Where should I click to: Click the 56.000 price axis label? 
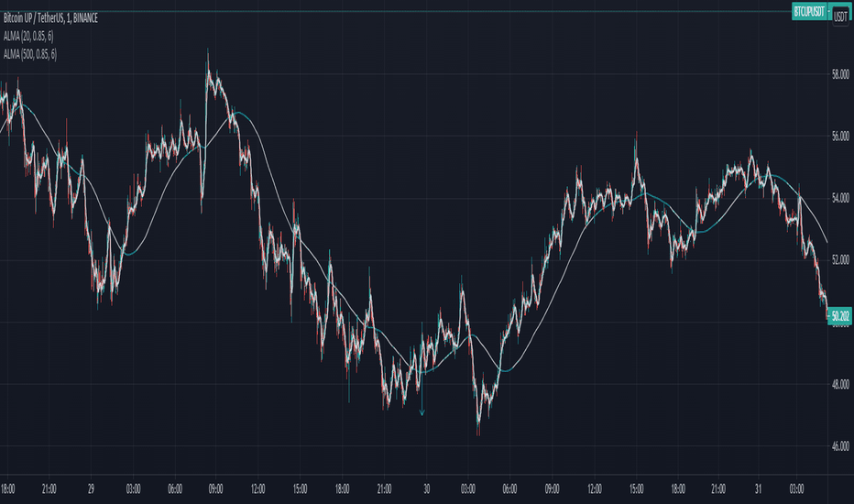click(840, 136)
